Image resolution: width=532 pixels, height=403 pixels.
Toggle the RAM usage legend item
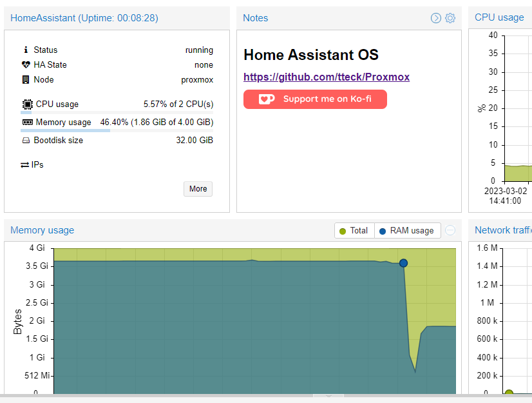(408, 231)
